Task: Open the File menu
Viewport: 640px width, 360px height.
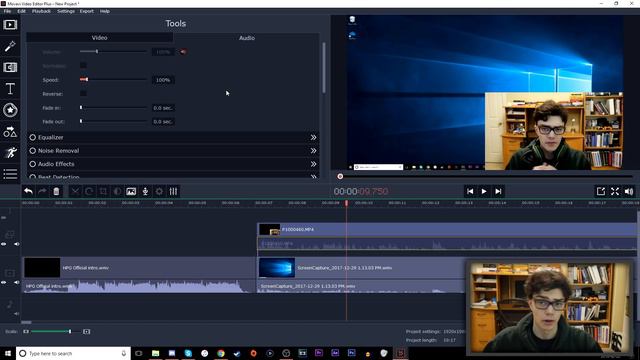Action: click(7, 11)
